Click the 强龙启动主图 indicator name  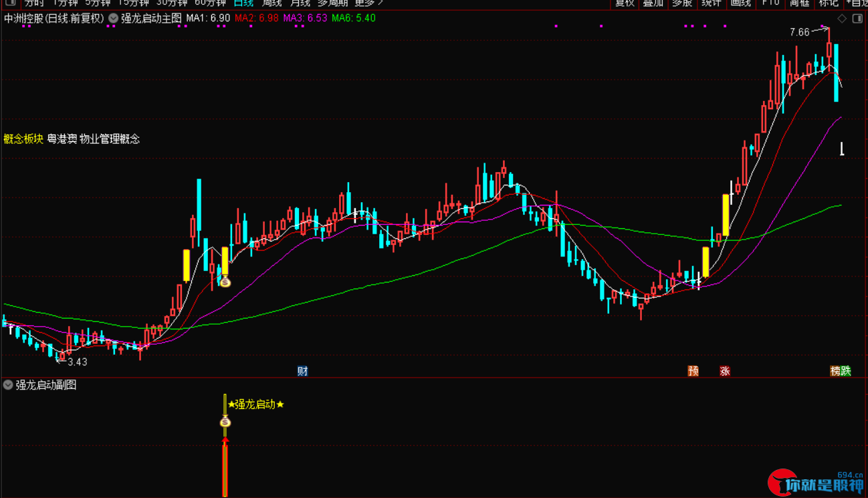151,19
